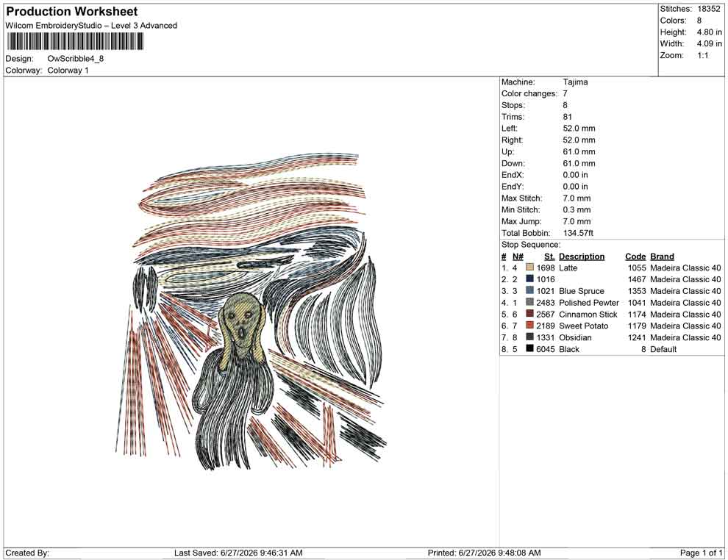Screen dimensions: 728x560
Task: Click the Production Worksheet title
Action: pos(72,12)
